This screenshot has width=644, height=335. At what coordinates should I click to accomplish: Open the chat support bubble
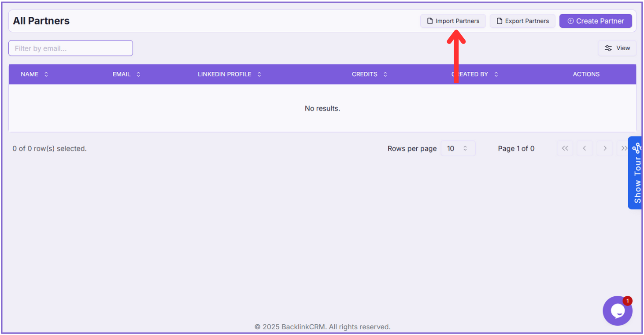[617, 311]
